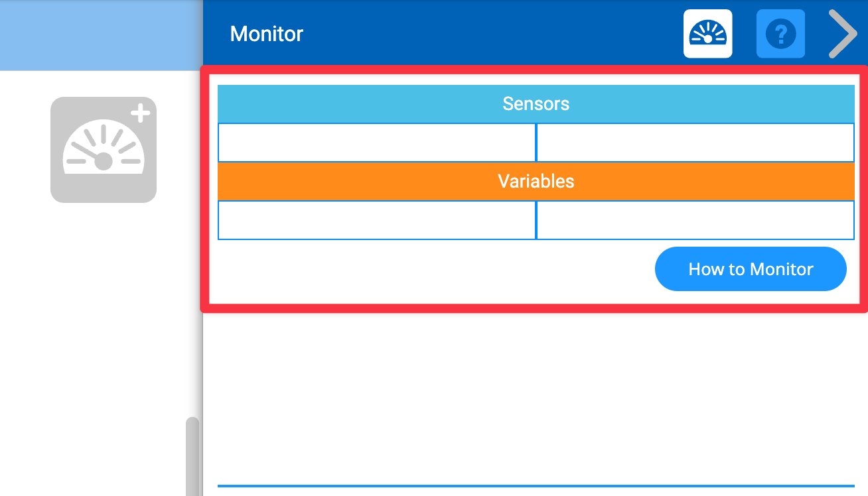Click the dashboard needle icon beside the help button
The height and width of the screenshot is (496, 868).
click(x=707, y=33)
